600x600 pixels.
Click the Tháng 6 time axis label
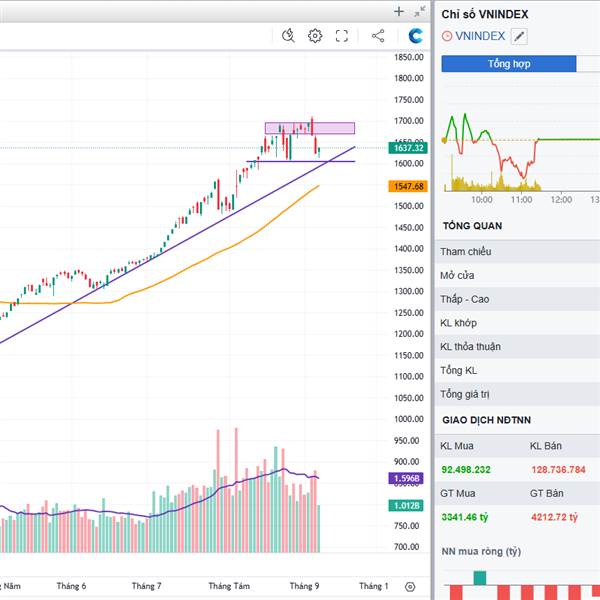[x=71, y=586]
